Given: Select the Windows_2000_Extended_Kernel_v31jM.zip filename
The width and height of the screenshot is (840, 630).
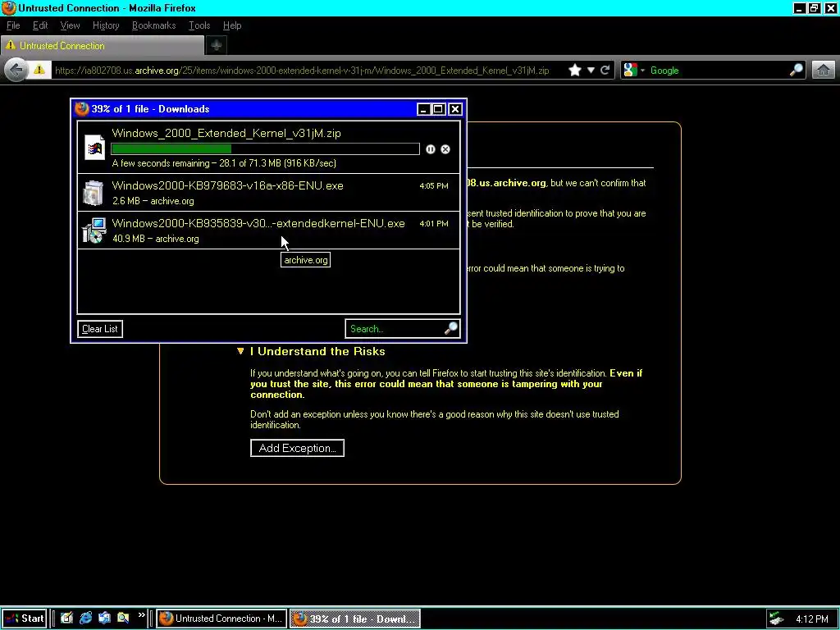Looking at the screenshot, I should pyautogui.click(x=226, y=134).
